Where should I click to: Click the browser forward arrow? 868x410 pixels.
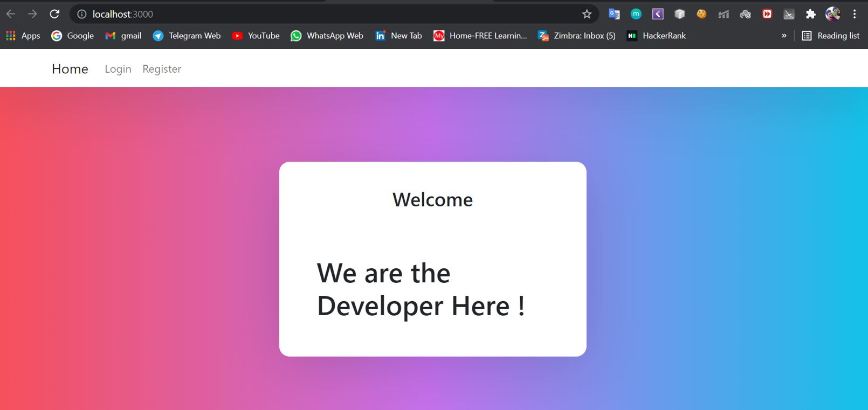[32, 14]
